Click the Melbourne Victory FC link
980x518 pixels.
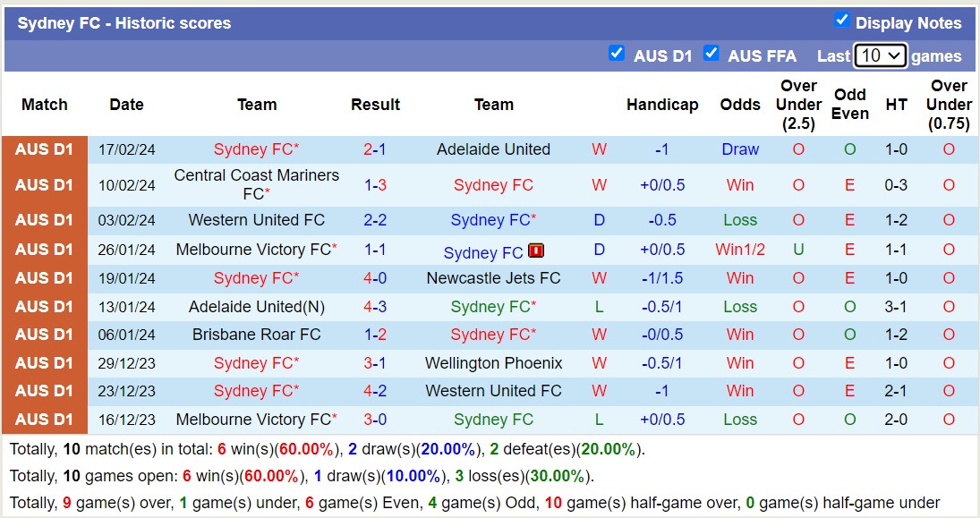pos(256,250)
